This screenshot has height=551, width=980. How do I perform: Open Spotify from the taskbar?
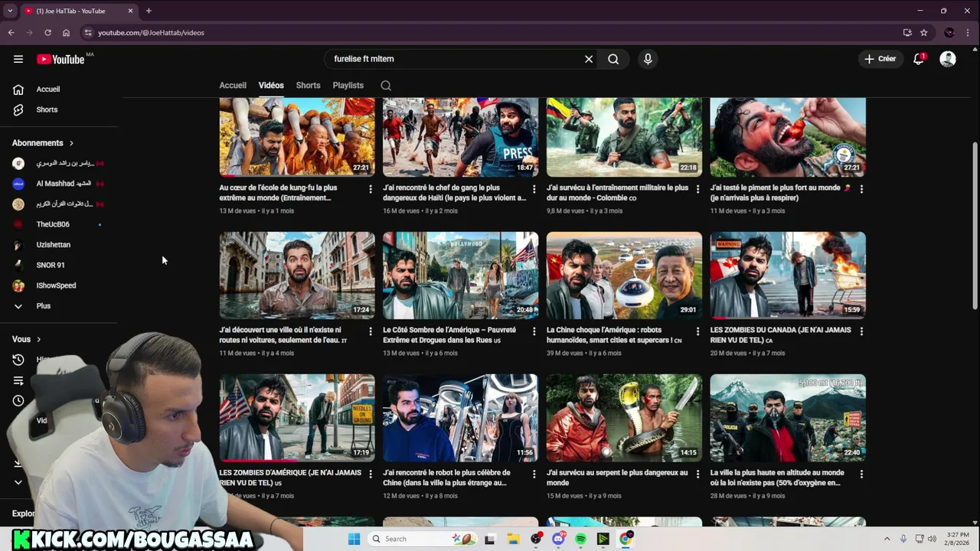click(x=580, y=539)
